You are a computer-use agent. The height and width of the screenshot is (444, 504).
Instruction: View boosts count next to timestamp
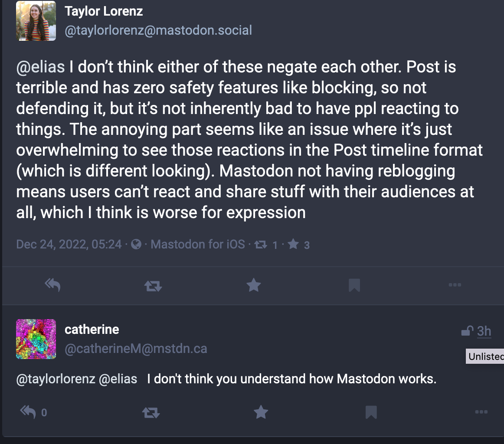coord(265,245)
